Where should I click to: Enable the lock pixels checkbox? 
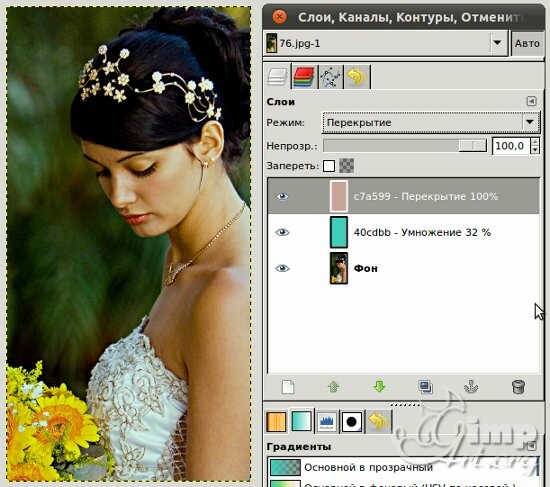click(x=329, y=166)
